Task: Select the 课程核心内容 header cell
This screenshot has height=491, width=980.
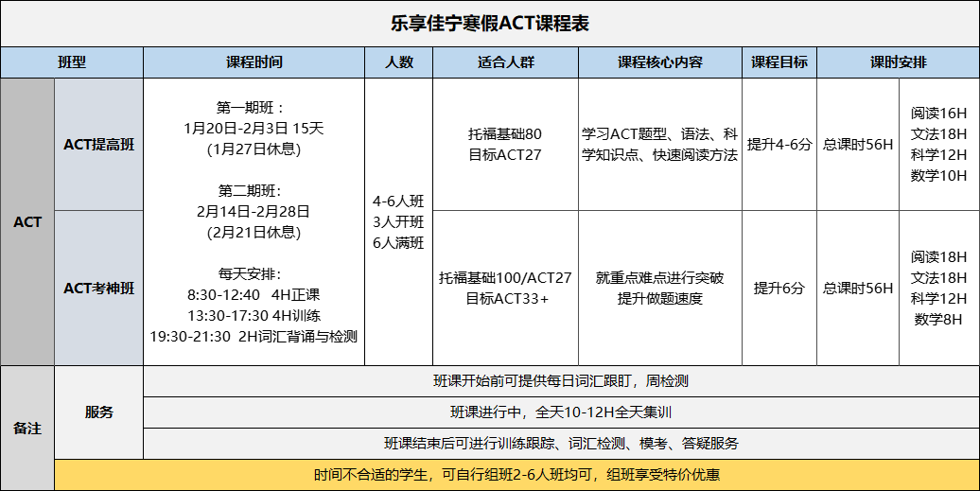Action: tap(660, 62)
